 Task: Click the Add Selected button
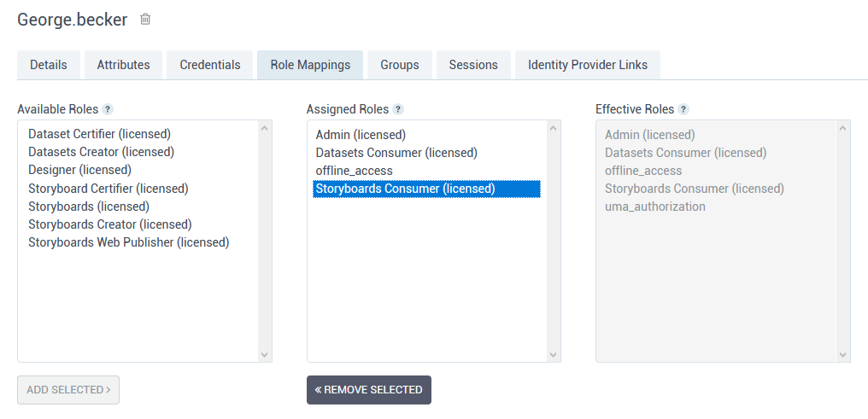68,390
